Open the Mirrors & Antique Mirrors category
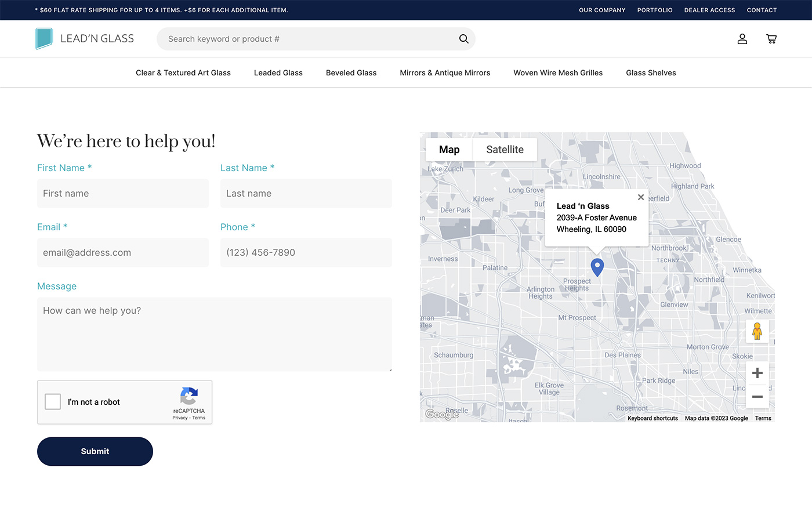 point(445,72)
